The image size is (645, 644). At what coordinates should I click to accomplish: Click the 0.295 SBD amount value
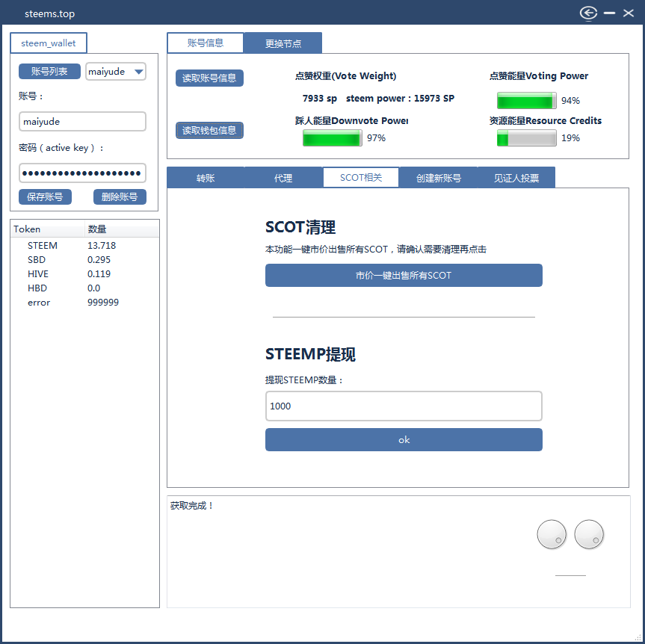(x=99, y=260)
